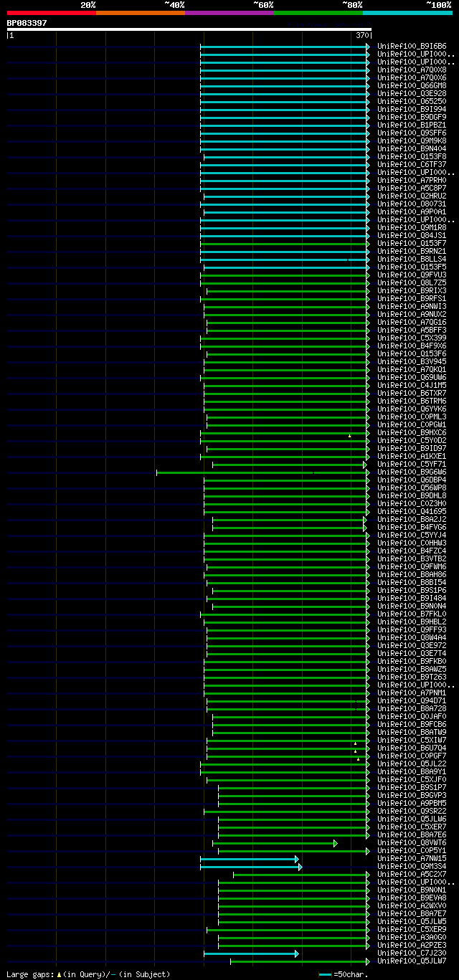Click the red 20% identity legend segment
This screenshot has height=980, width=459.
(x=51, y=13)
